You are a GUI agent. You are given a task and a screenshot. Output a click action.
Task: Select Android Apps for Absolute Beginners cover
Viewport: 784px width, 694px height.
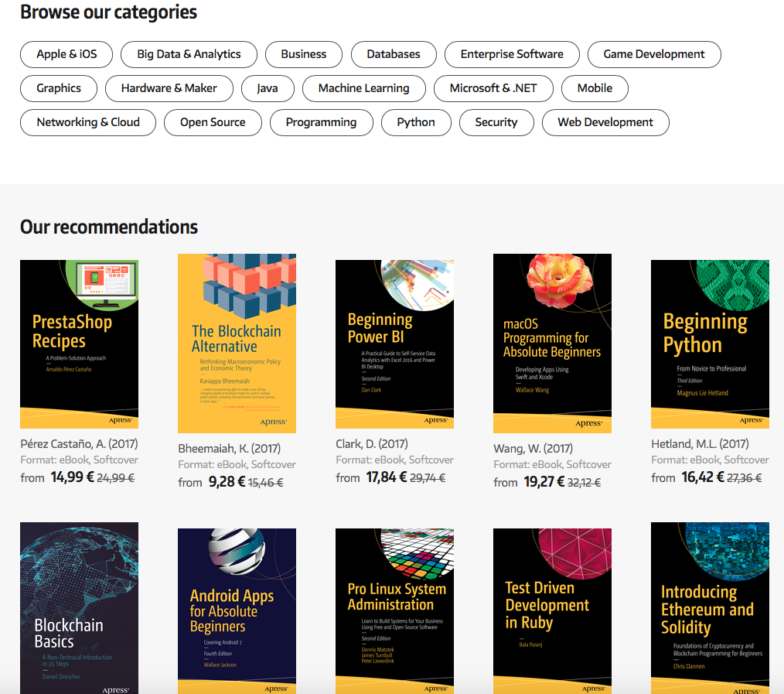click(x=237, y=610)
